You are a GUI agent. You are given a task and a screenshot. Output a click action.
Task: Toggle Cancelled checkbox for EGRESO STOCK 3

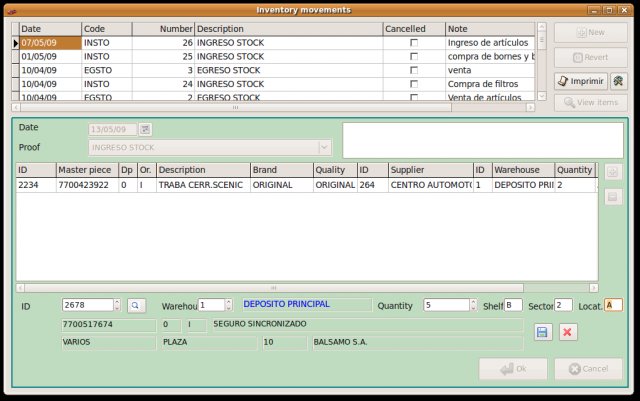[x=414, y=70]
